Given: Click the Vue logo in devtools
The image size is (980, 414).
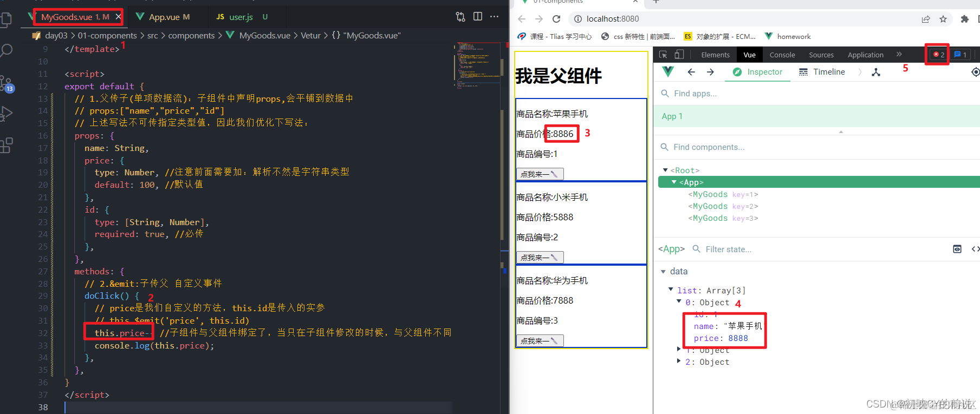Looking at the screenshot, I should point(668,71).
